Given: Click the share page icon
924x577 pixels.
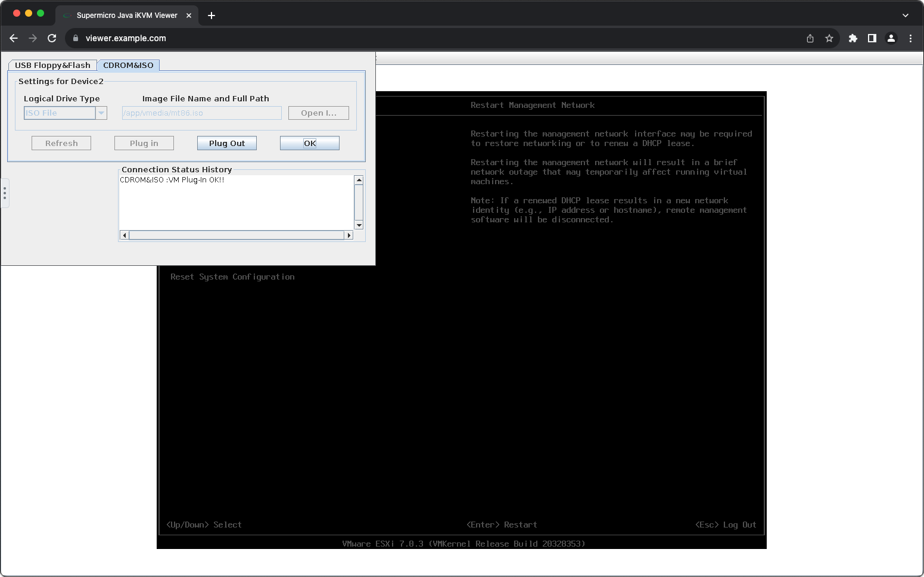Looking at the screenshot, I should [810, 38].
